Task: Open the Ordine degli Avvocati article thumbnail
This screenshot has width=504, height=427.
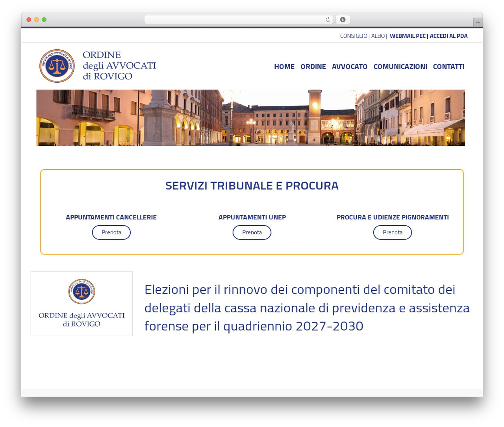Action: (82, 304)
